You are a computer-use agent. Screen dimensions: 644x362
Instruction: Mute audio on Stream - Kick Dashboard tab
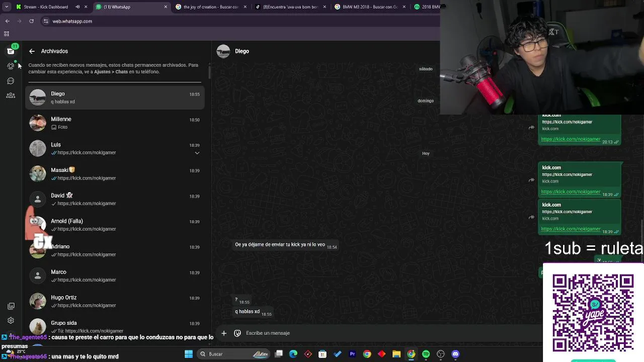pyautogui.click(x=77, y=7)
